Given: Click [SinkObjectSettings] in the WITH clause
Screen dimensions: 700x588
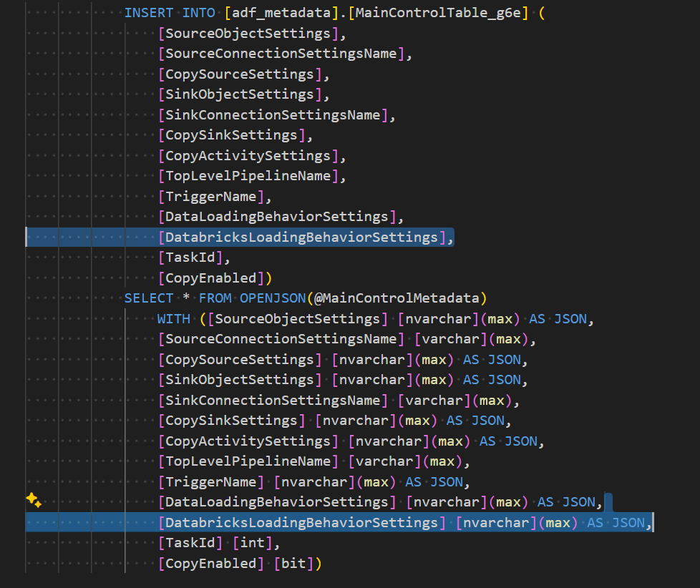Looking at the screenshot, I should 240,380.
